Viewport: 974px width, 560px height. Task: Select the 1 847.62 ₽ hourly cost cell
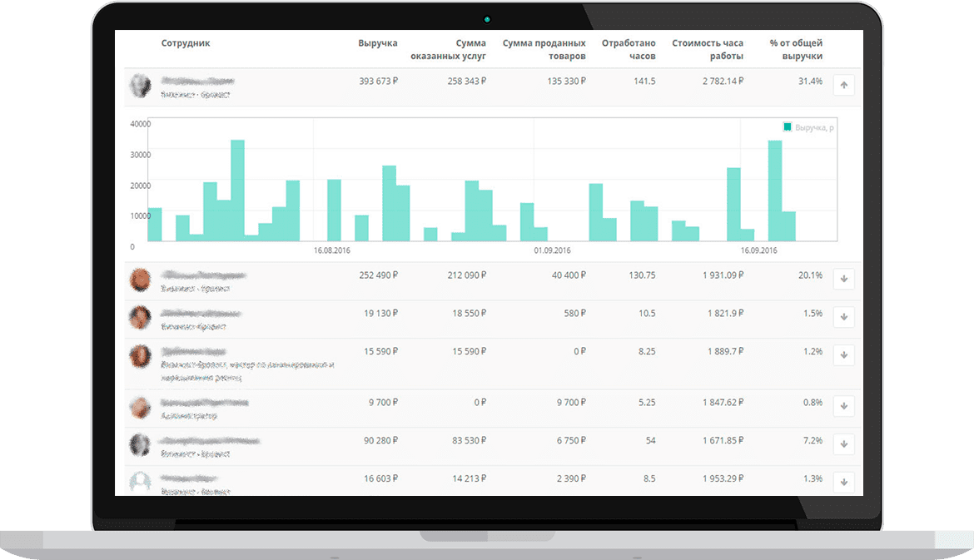723,402
